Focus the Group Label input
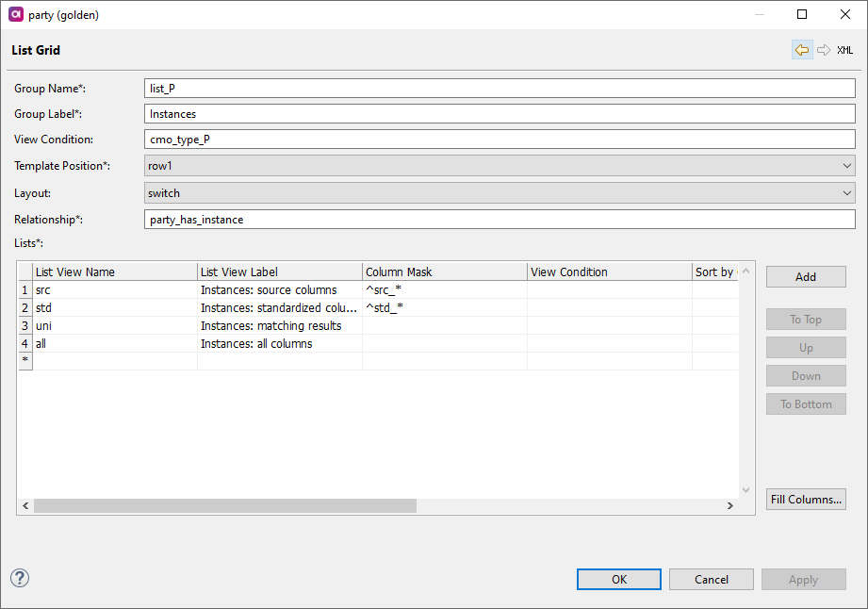 500,114
